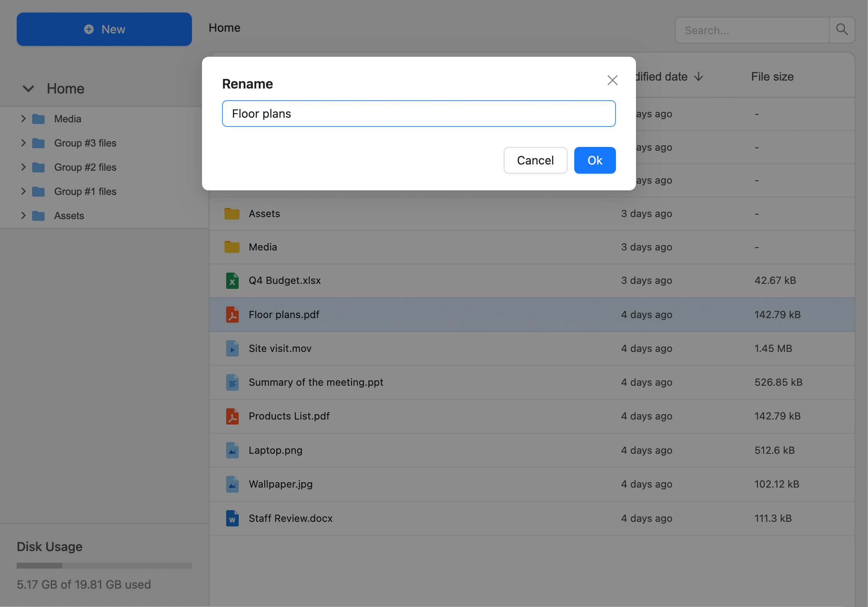
Task: Collapse the Home tree root chevron
Action: [x=28, y=89]
